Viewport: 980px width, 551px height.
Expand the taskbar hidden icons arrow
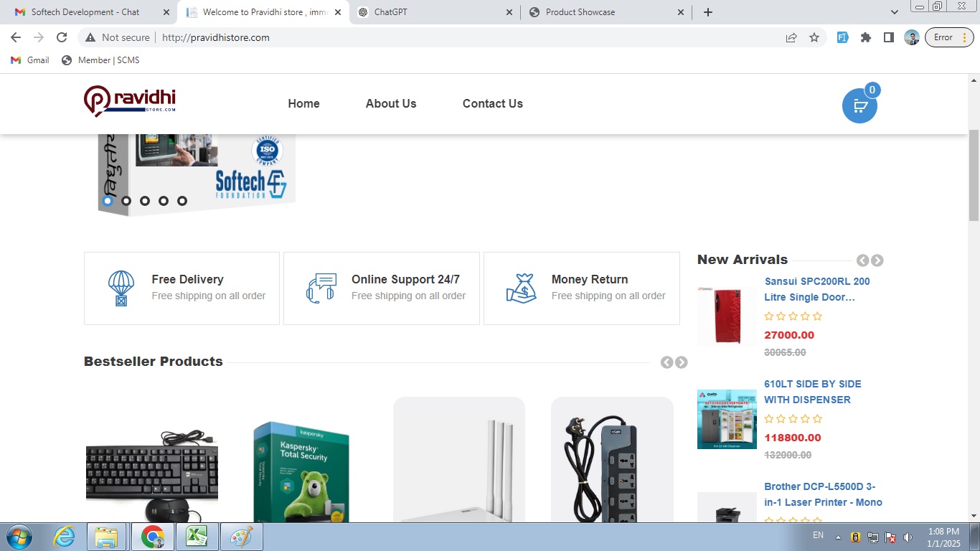(837, 536)
